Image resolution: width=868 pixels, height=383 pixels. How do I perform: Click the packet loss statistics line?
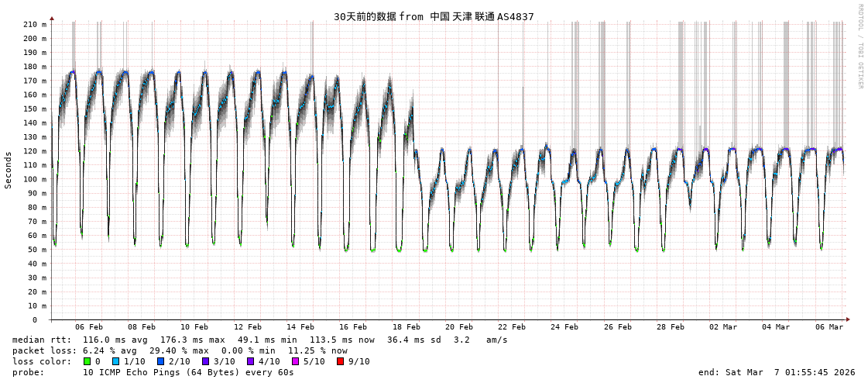click(180, 350)
